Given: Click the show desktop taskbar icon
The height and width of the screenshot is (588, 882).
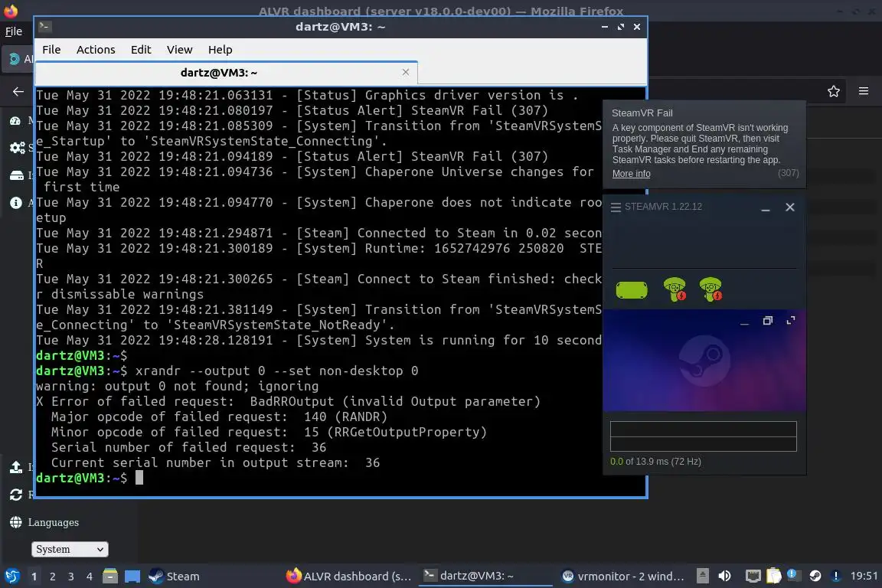Looking at the screenshot, I should [x=132, y=577].
